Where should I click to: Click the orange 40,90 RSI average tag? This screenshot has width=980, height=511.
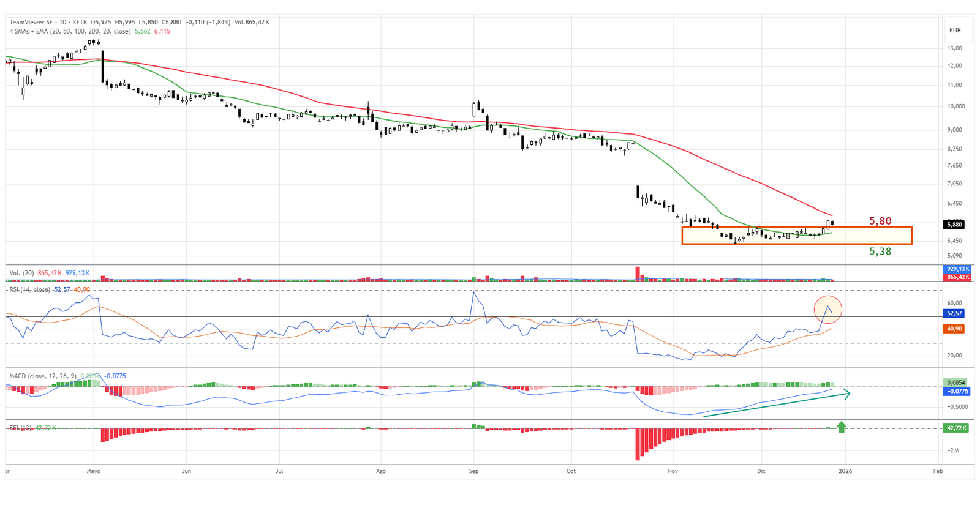(954, 329)
